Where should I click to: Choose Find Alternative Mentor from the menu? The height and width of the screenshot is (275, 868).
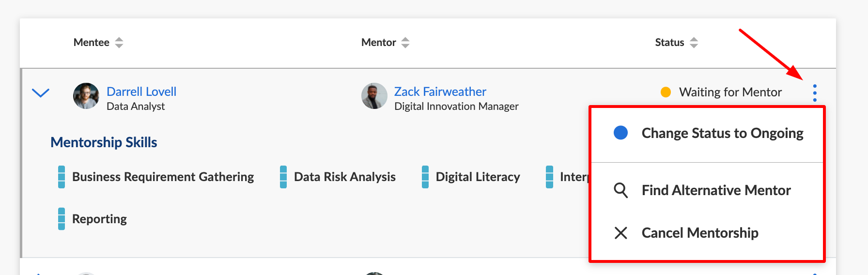pos(708,190)
